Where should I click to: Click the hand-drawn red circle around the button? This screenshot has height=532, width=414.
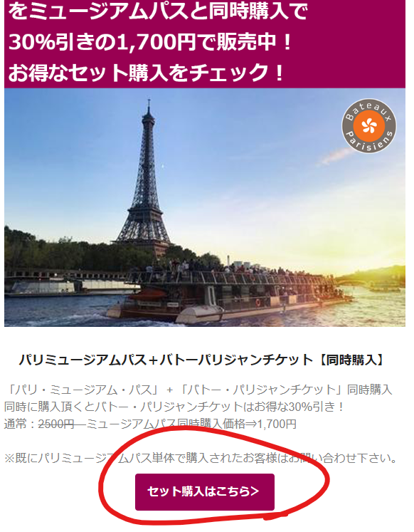click(x=213, y=476)
